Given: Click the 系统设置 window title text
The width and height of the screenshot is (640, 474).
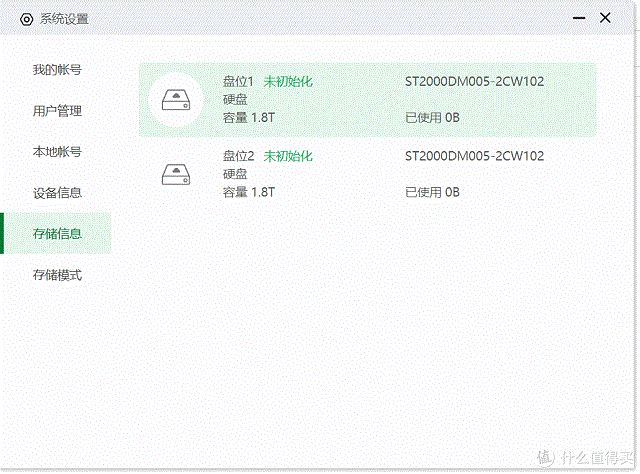Looking at the screenshot, I should pyautogui.click(x=64, y=19).
